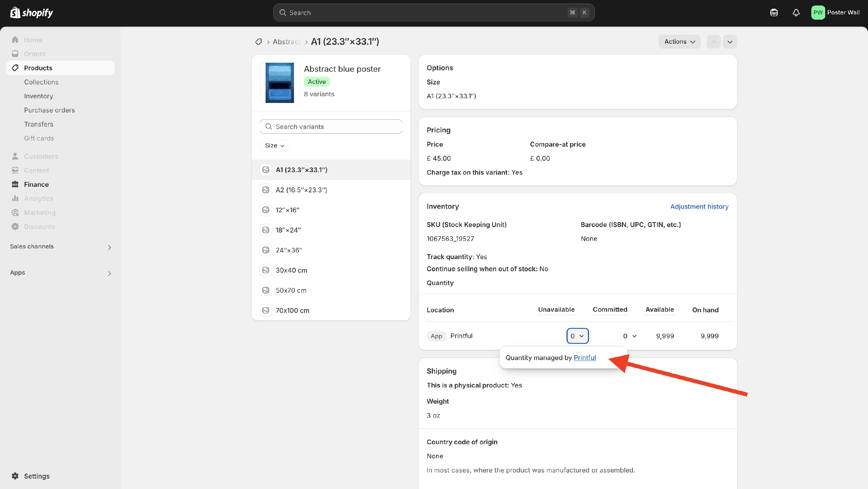868x489 pixels.
Task: Click the Shopify logo
Action: point(31,13)
